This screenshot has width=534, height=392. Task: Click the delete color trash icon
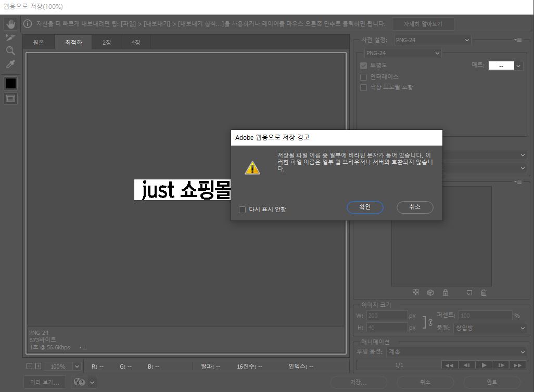pyautogui.click(x=484, y=292)
